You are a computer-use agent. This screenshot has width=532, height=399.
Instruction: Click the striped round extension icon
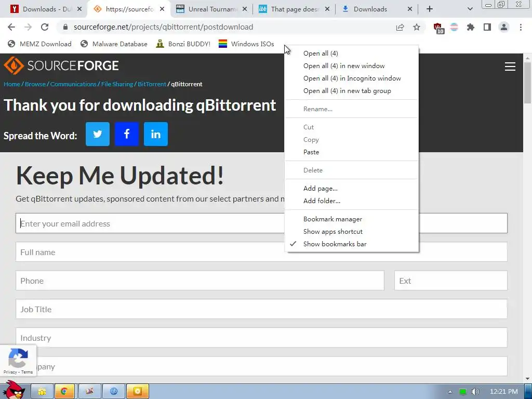coord(454,27)
